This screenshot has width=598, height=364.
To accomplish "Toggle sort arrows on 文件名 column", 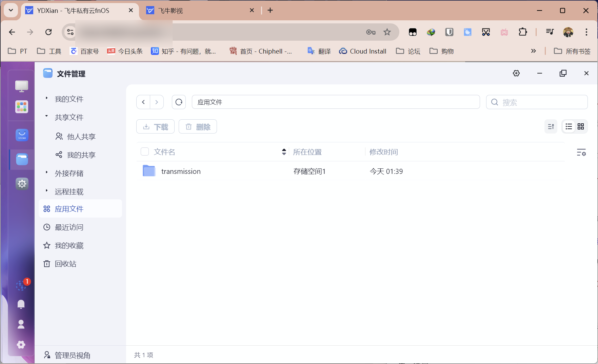I will click(x=284, y=152).
